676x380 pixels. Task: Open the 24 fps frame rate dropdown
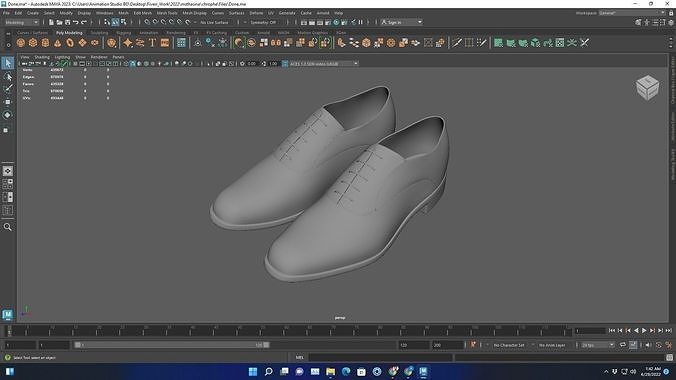(x=597, y=345)
